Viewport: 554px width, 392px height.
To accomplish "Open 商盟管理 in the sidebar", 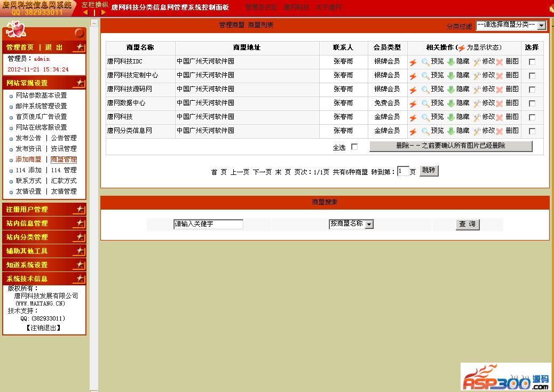I will click(64, 159).
